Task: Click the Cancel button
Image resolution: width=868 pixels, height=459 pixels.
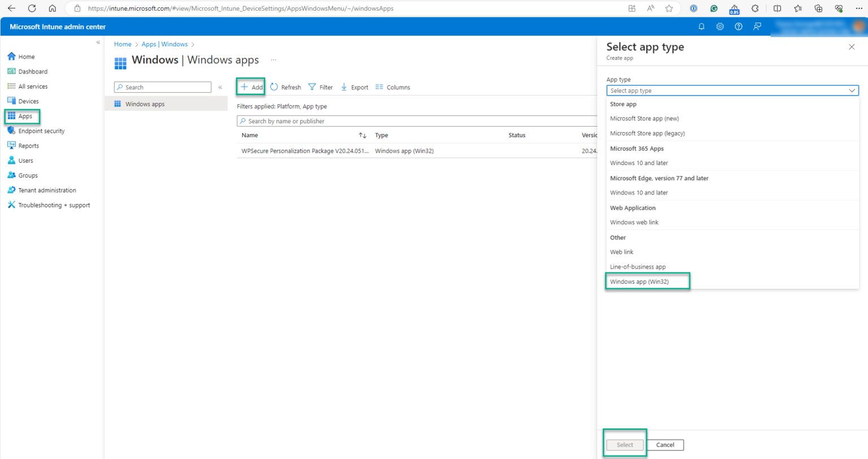Action: tap(665, 445)
